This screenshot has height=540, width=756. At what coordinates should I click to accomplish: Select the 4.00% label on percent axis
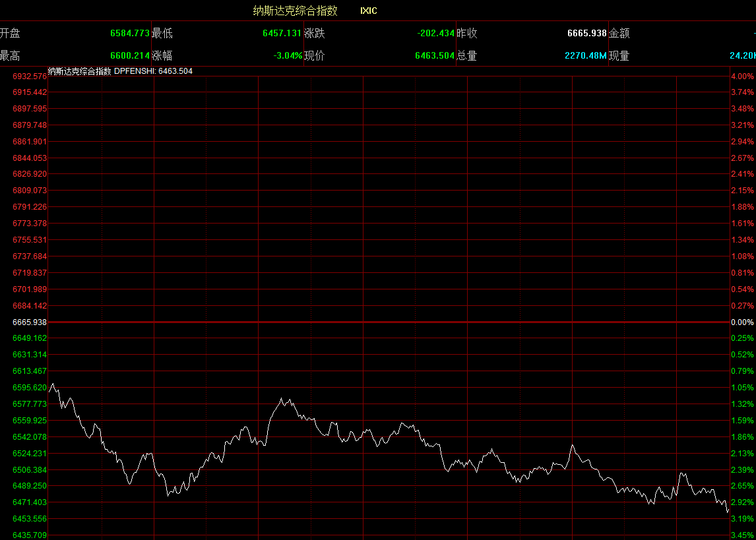[x=742, y=76]
